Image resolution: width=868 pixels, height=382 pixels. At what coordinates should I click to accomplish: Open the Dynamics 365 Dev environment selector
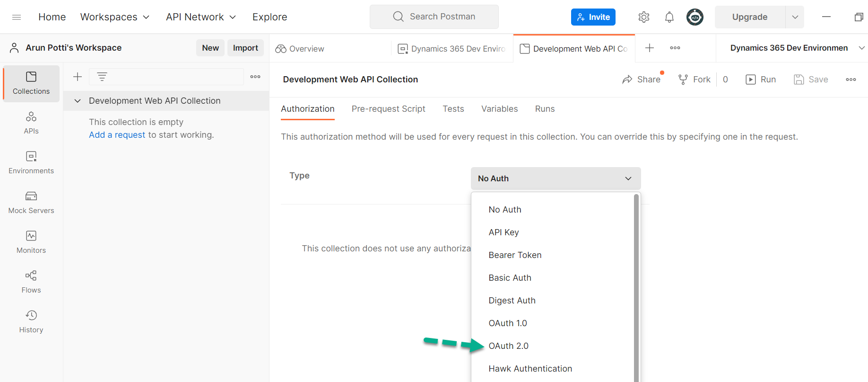[798, 48]
